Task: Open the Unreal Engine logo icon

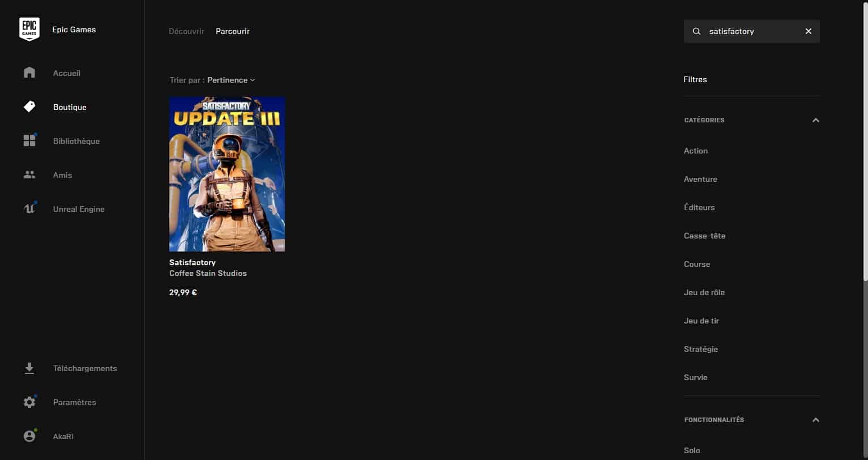Action: pos(29,208)
